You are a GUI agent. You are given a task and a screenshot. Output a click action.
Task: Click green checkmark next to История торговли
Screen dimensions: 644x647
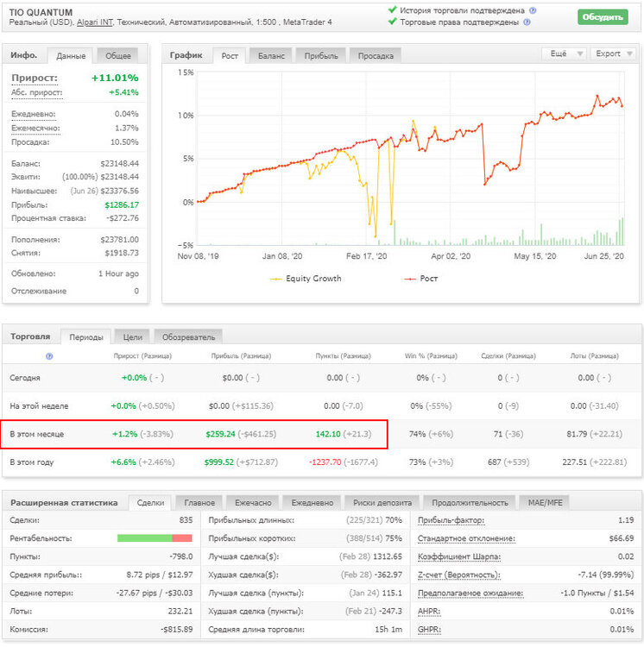pos(393,9)
